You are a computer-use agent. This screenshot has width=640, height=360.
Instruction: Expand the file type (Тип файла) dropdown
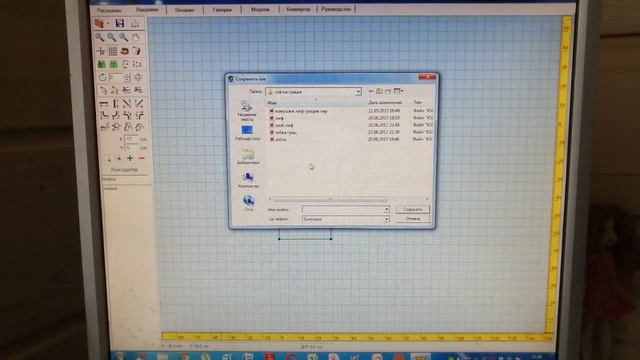[x=386, y=219]
